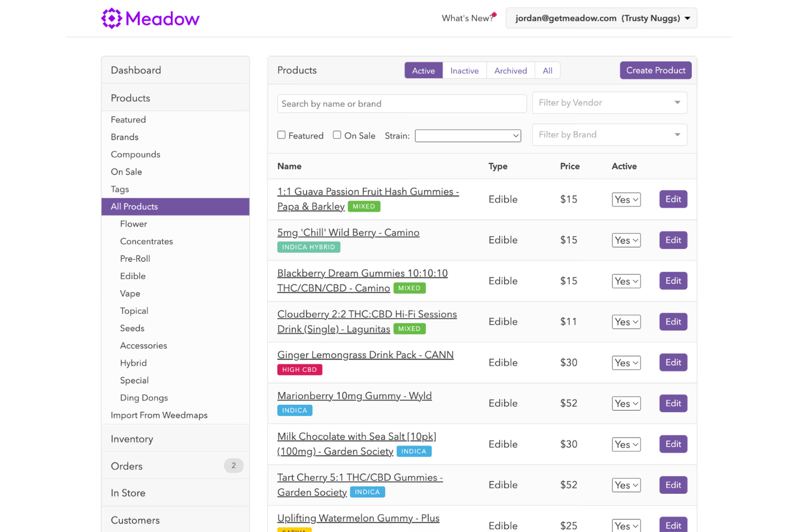The height and width of the screenshot is (532, 798).
Task: Tick the On Sale checkbox
Action: (337, 135)
